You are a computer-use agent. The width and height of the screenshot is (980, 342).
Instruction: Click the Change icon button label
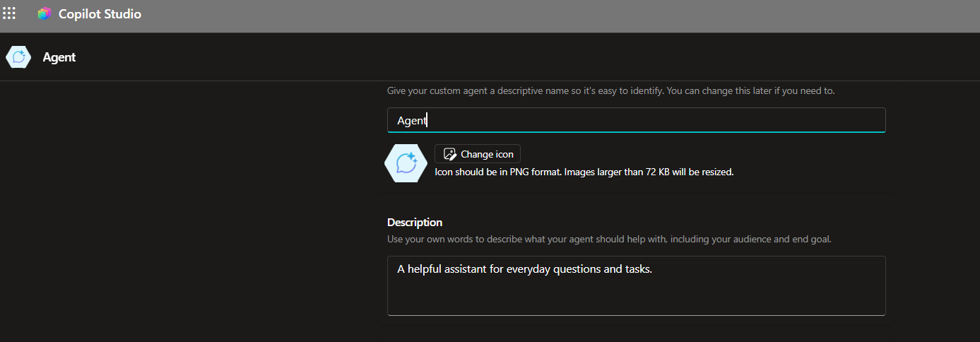[487, 154]
